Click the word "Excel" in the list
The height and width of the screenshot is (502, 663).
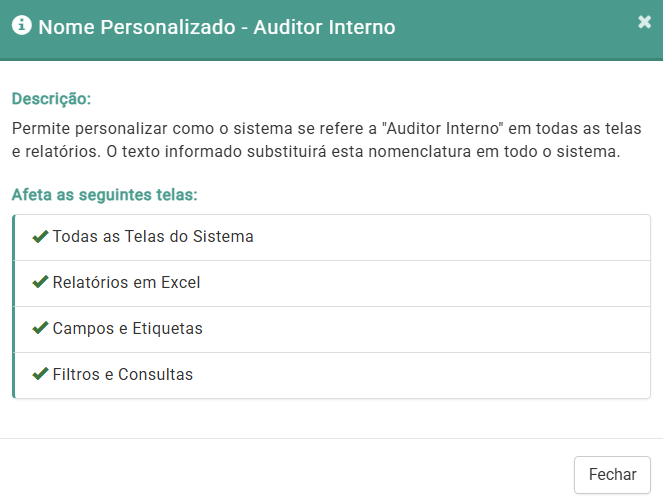coord(180,283)
